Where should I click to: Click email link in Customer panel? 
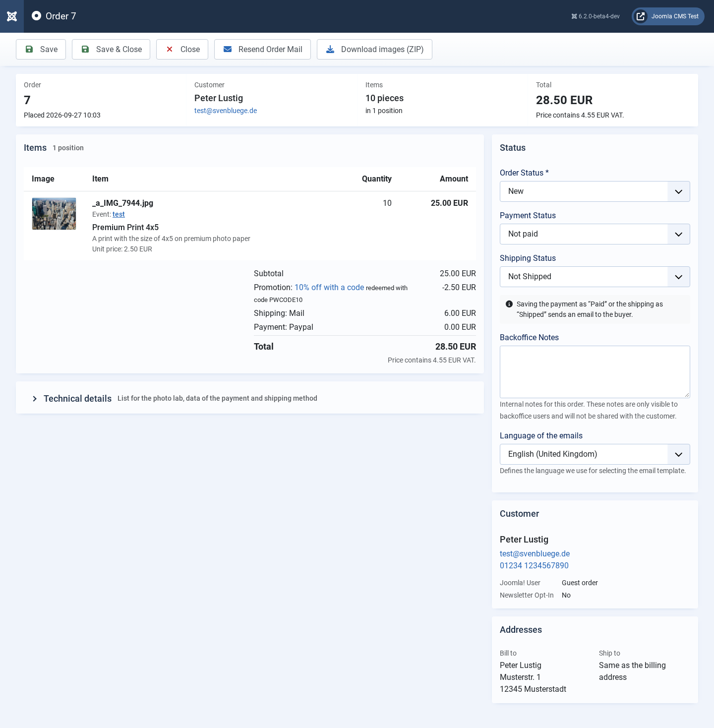tap(535, 553)
